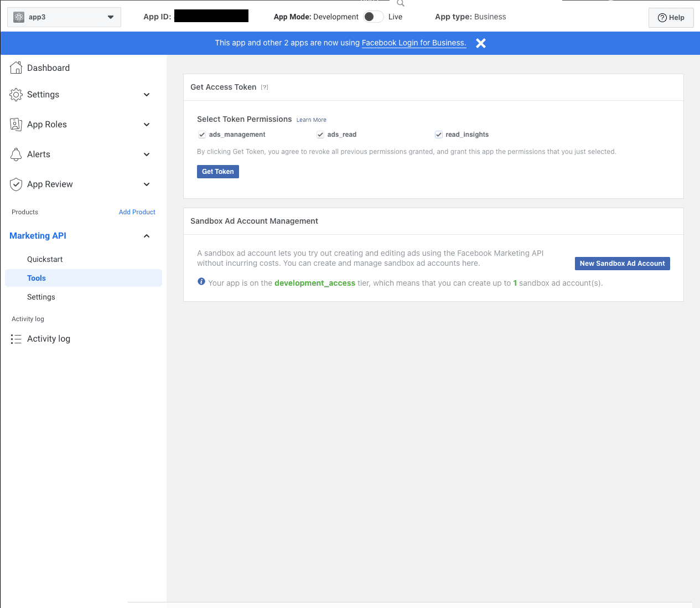Open the Add Product link
Image resolution: width=700 pixels, height=608 pixels.
(137, 212)
